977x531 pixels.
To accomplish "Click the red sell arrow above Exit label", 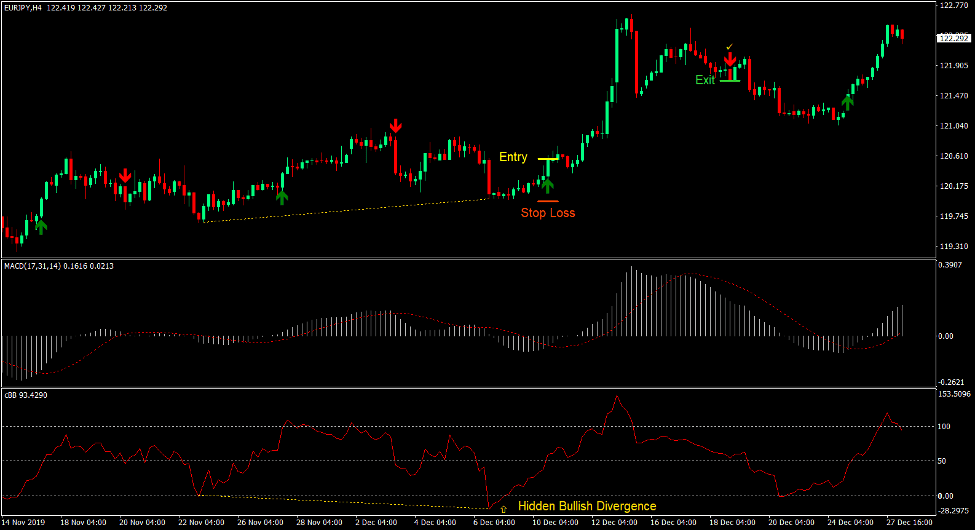I will point(730,59).
